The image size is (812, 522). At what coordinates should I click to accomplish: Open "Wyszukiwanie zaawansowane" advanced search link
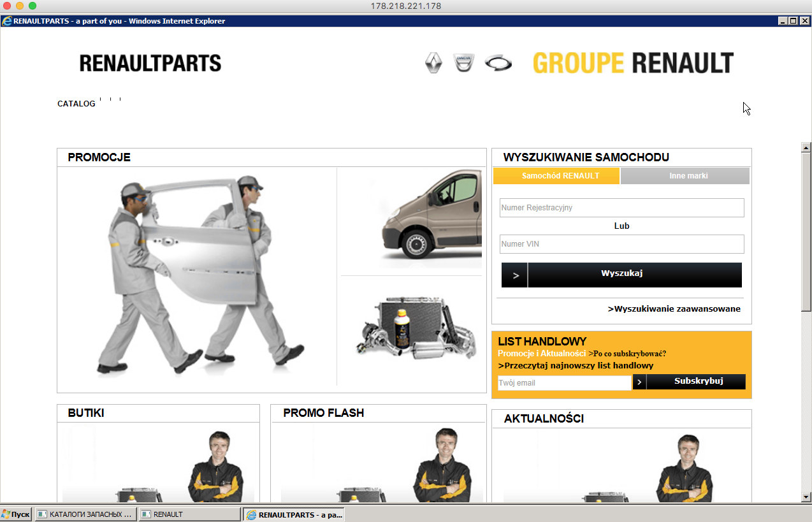(x=674, y=309)
